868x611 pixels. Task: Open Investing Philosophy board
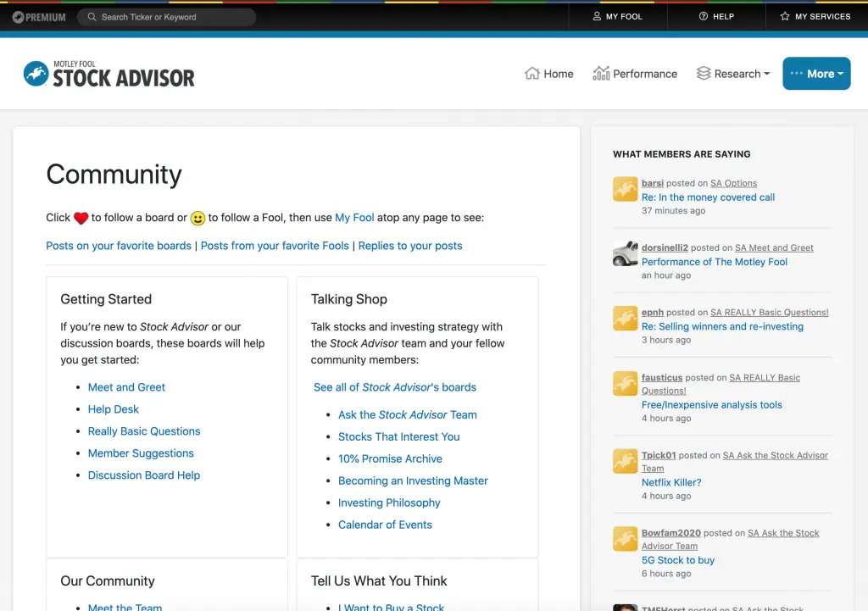[389, 503]
